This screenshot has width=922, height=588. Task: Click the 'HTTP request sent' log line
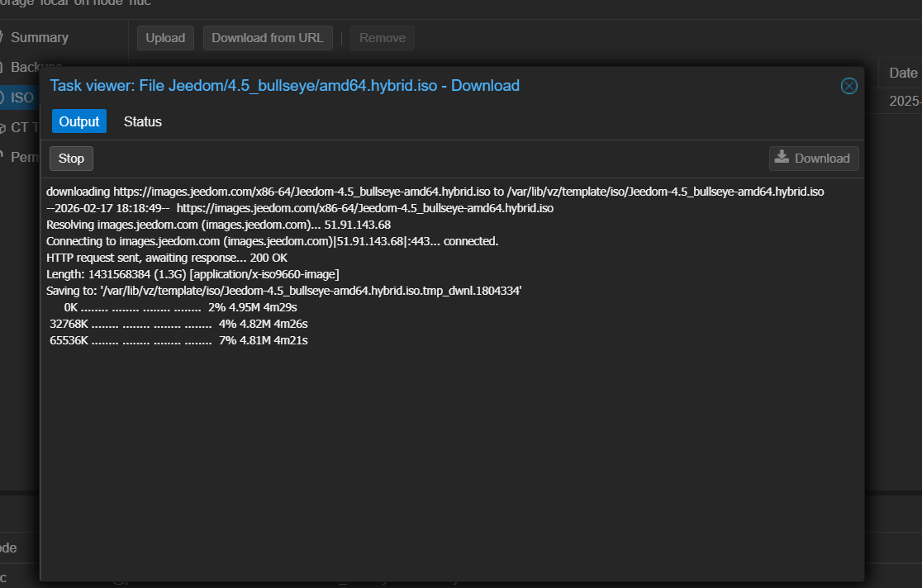pyautogui.click(x=167, y=258)
